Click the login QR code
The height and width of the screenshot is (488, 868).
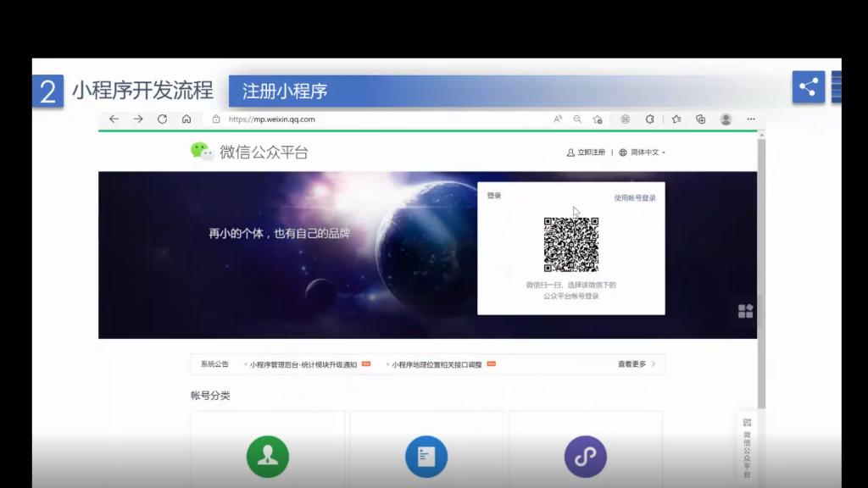(571, 245)
